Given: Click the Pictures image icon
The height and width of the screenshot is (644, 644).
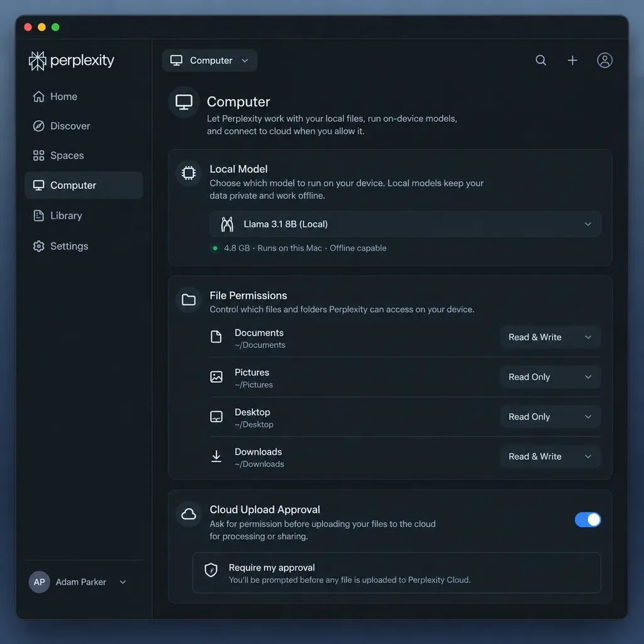Looking at the screenshot, I should point(216,377).
